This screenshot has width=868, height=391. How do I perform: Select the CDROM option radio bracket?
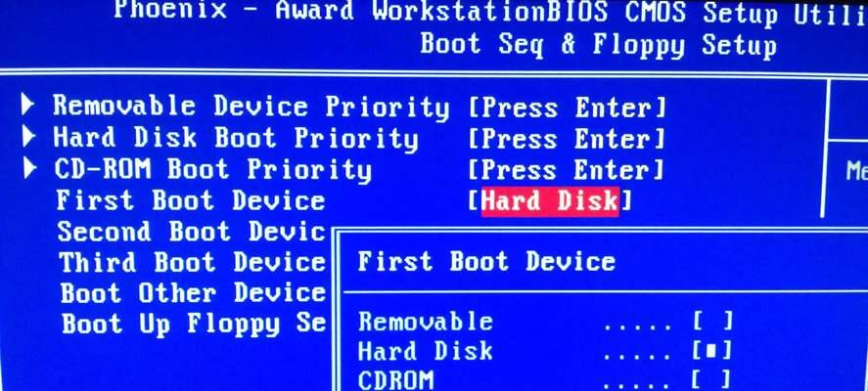click(x=712, y=380)
